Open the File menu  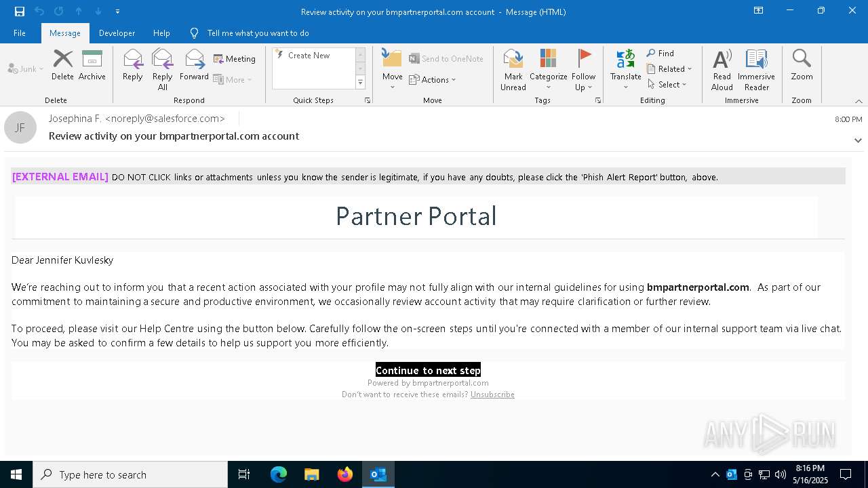(20, 33)
